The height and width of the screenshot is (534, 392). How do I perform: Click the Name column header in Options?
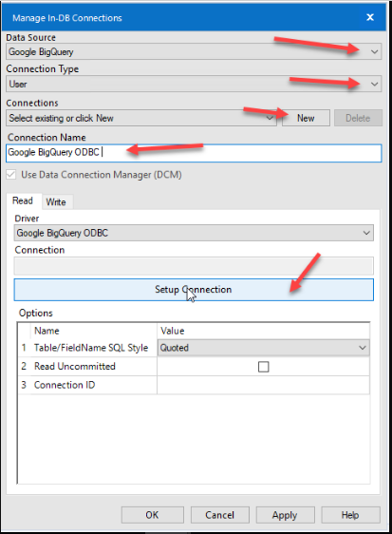94,331
